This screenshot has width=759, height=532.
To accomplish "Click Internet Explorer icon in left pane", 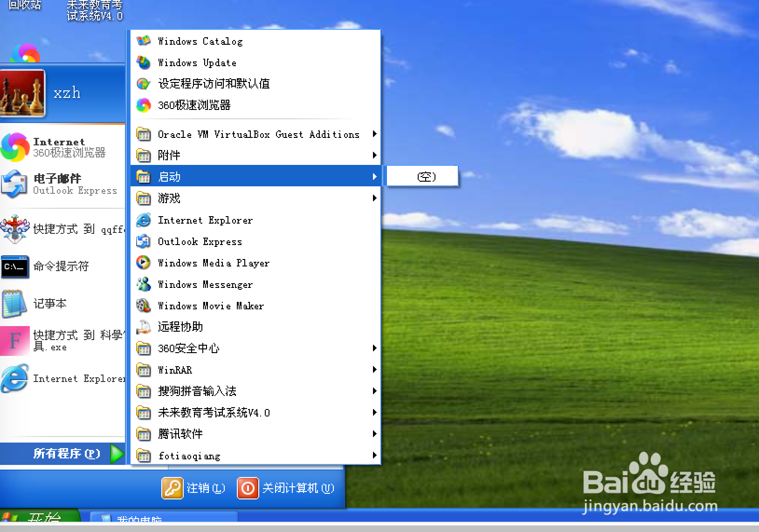I will point(15,378).
